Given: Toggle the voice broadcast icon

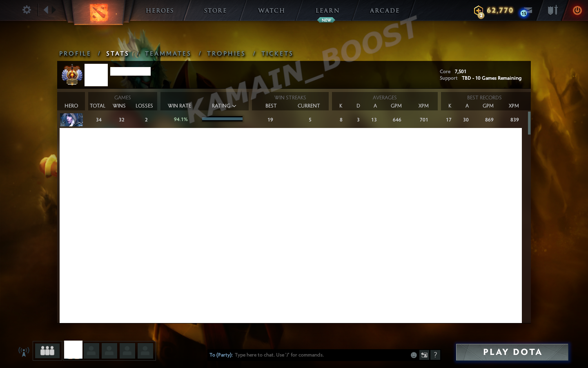Looking at the screenshot, I should [x=24, y=351].
